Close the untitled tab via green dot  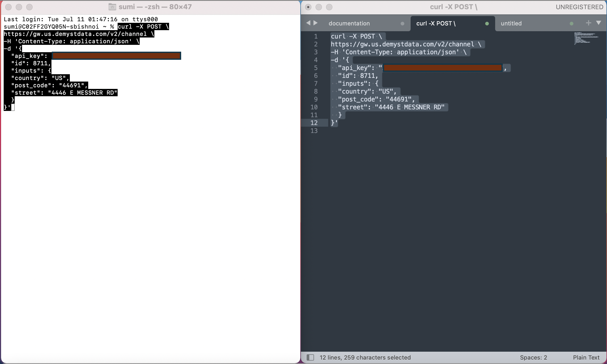coord(572,24)
